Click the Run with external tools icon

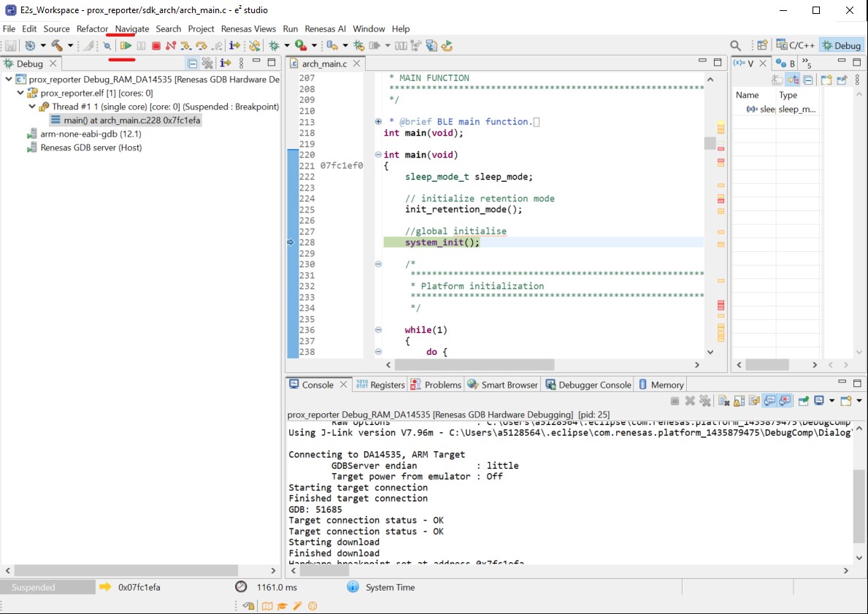[301, 45]
